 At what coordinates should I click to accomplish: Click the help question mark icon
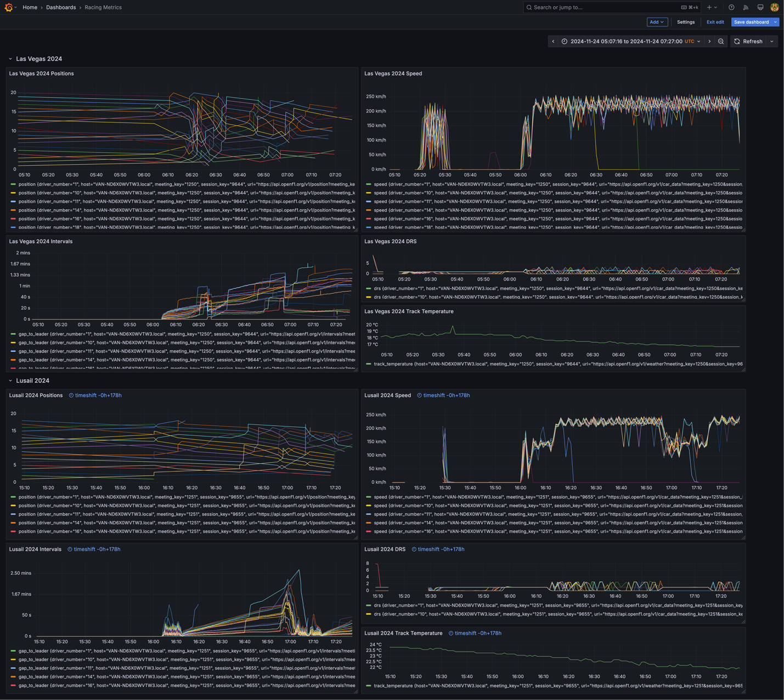(731, 7)
